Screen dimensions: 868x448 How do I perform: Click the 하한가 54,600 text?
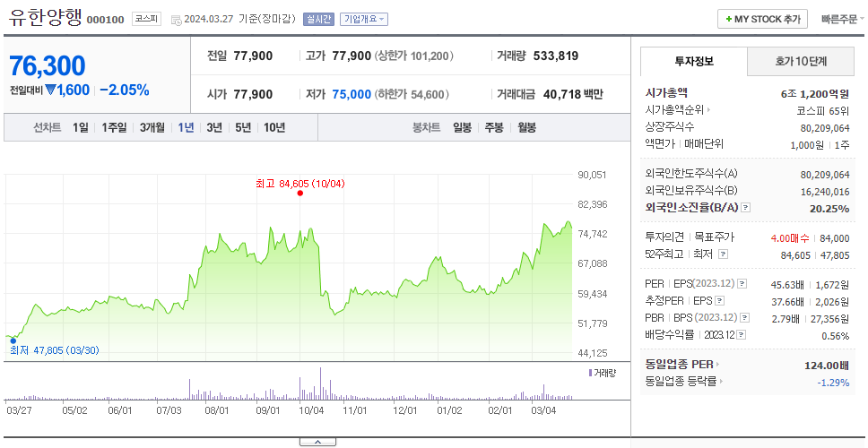(x=411, y=95)
